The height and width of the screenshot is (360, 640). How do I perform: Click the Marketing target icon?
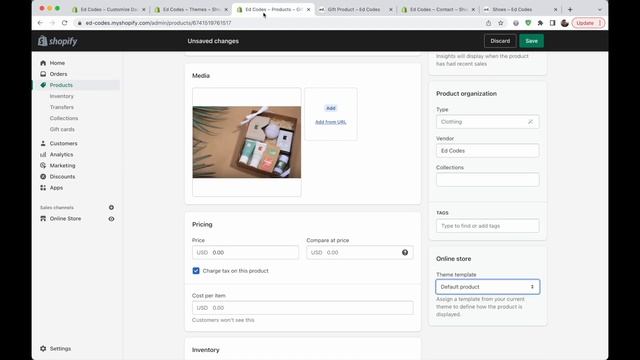pos(43,165)
